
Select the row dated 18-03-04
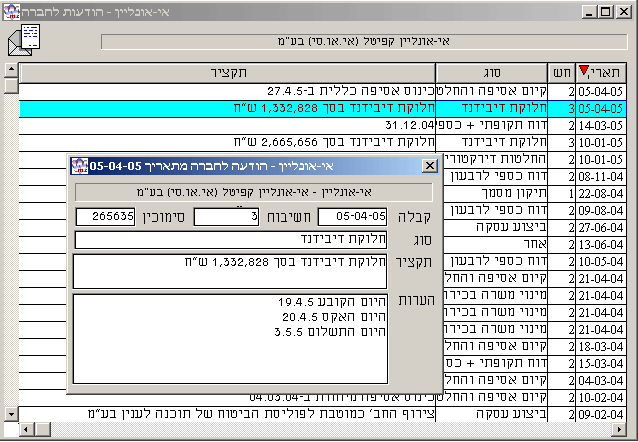coord(534,347)
